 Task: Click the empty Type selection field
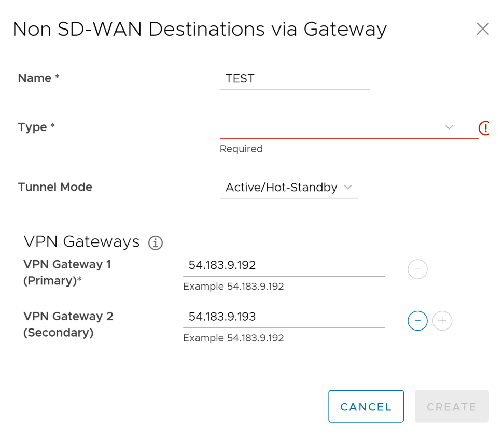pyautogui.click(x=332, y=127)
